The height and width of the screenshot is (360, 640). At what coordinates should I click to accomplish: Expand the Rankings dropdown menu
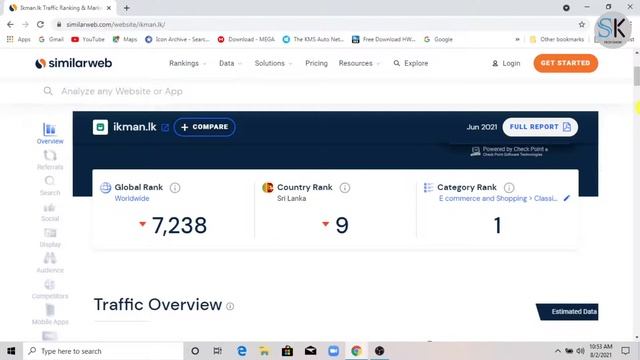pyautogui.click(x=188, y=63)
